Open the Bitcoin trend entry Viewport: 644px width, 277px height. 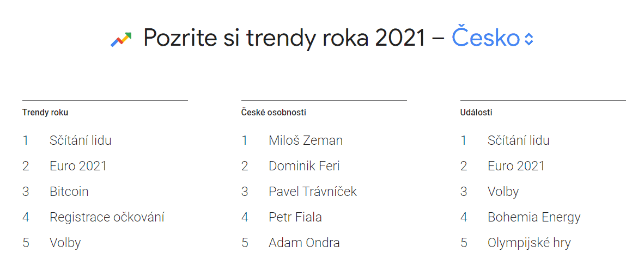pyautogui.click(x=69, y=192)
